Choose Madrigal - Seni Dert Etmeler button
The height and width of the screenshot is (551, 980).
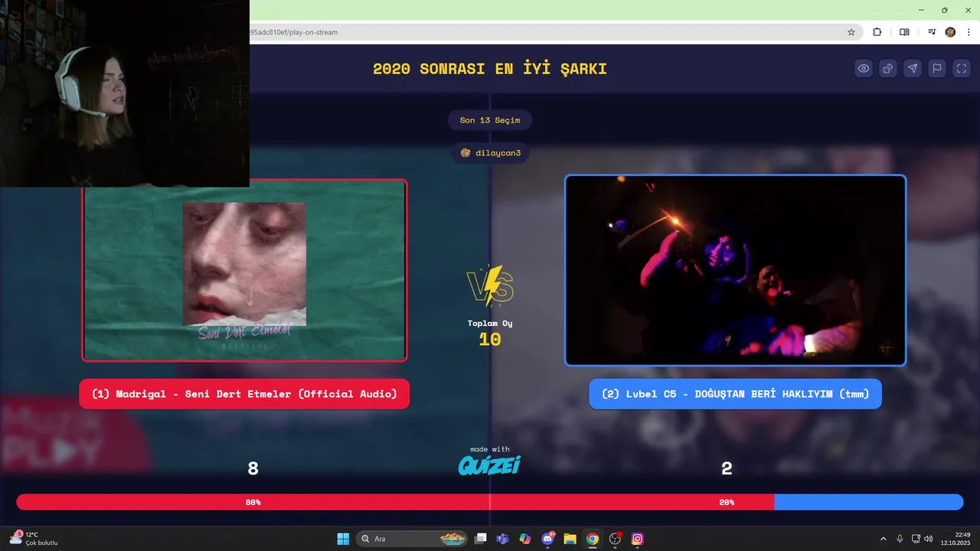(244, 394)
